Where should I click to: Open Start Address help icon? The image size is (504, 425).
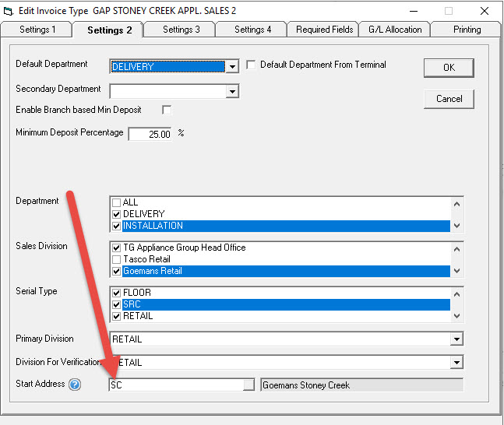(75, 385)
